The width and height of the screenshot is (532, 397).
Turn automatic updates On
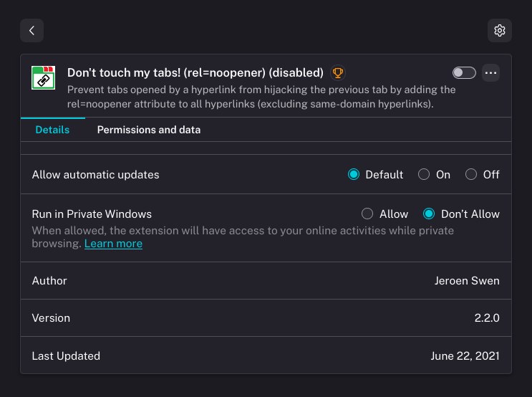424,174
